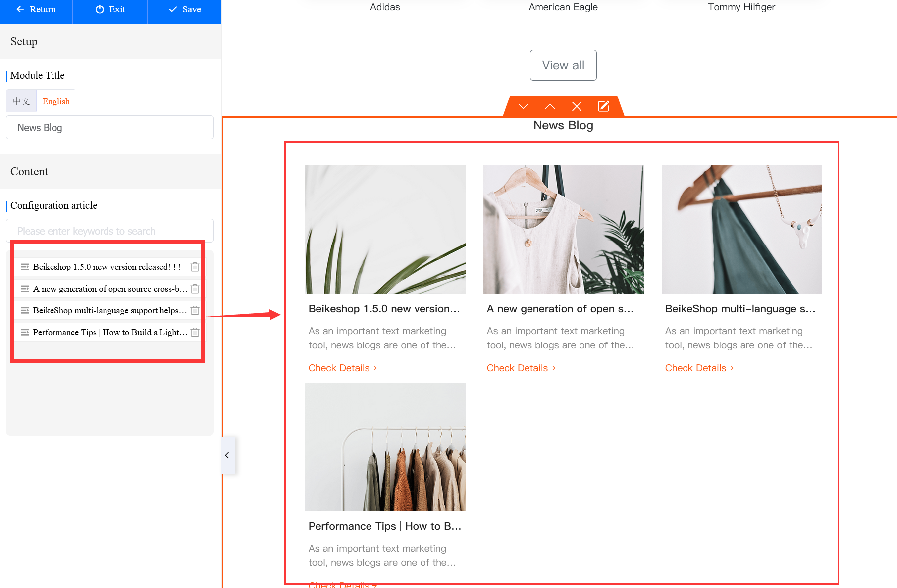This screenshot has width=897, height=588.
Task: Delete the Performance Tips article entry
Action: click(x=195, y=332)
